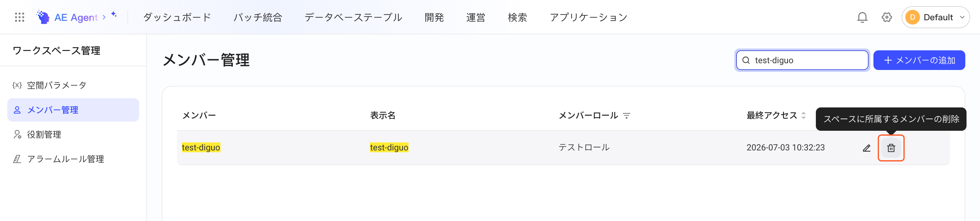Expand the AE Agent breadcrumb chevron
980x221 pixels.
[x=104, y=17]
